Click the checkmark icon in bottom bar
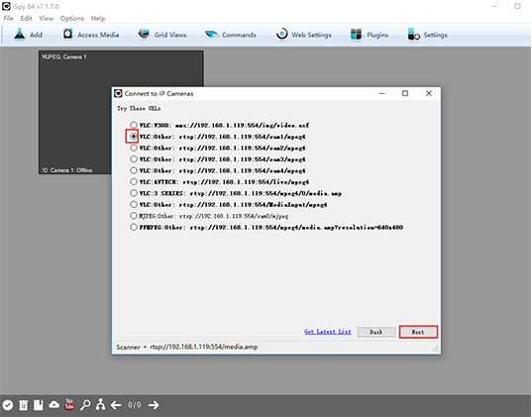 click(x=8, y=405)
